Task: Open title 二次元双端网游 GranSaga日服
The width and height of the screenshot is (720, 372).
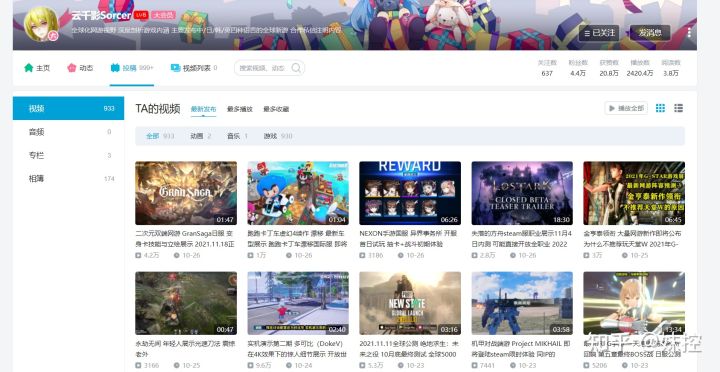Action: coord(185,239)
